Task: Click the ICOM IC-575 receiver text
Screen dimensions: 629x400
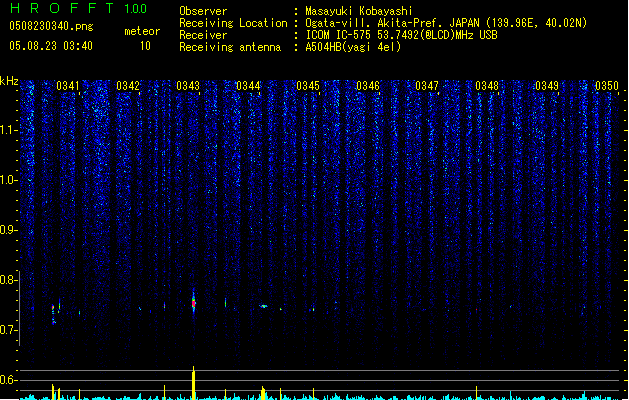Action: (402, 35)
